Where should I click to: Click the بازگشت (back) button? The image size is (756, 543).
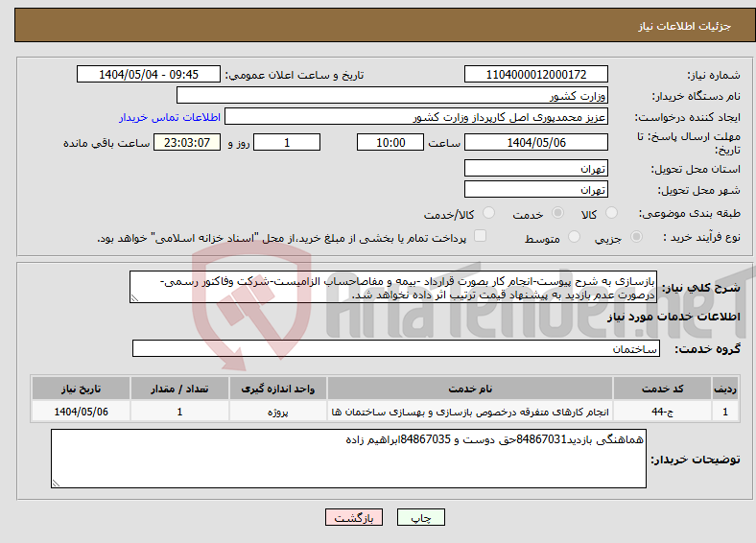pos(353,517)
